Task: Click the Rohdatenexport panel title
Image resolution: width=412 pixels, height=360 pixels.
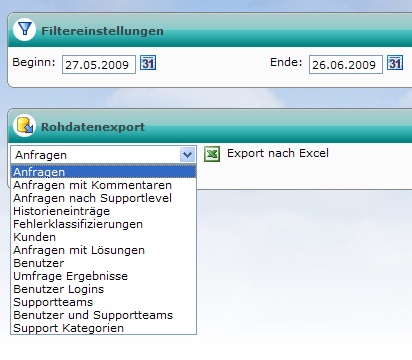Action: pyautogui.click(x=93, y=127)
